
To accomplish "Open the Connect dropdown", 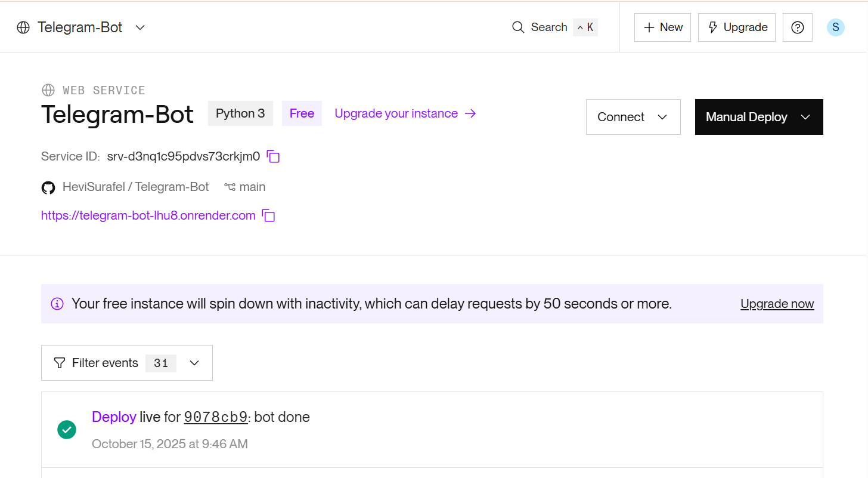I will tap(633, 117).
